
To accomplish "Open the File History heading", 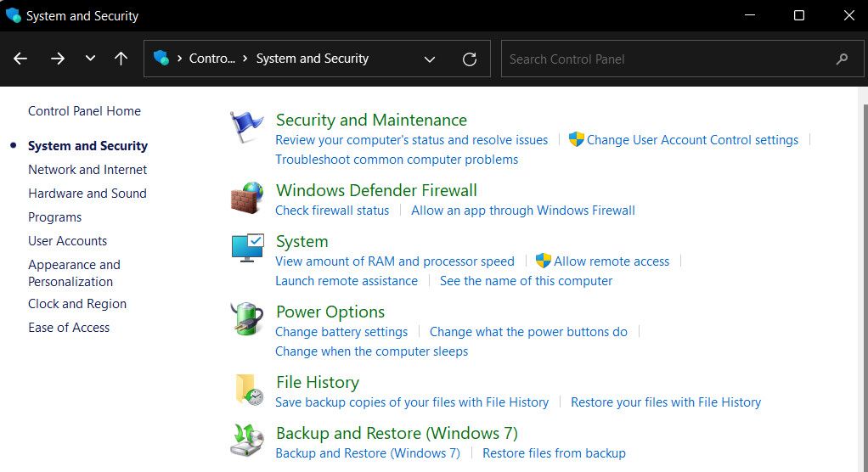I will pos(318,382).
